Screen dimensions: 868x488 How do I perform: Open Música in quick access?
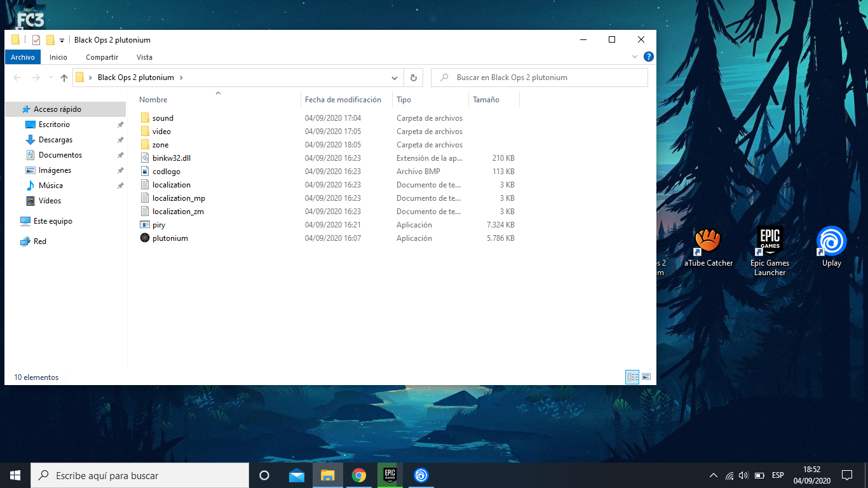(x=50, y=186)
